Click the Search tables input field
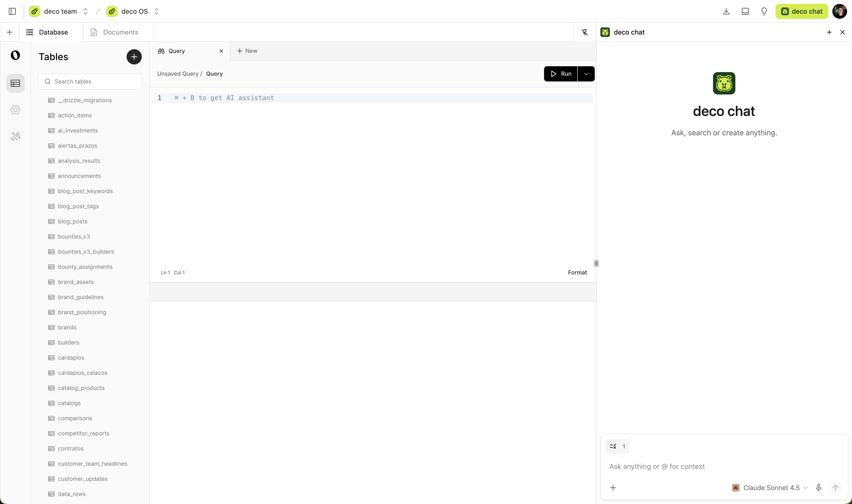Screen dimensions: 852x504 point(90,81)
